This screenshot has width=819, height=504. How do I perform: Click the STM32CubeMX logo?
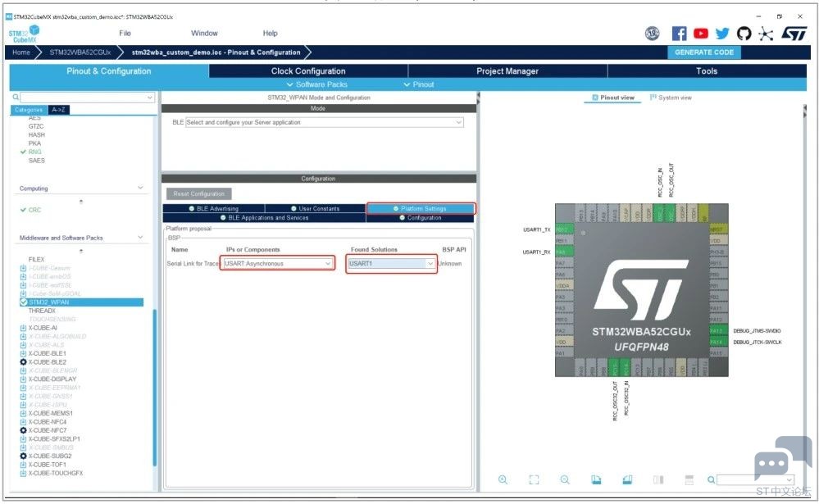(24, 34)
